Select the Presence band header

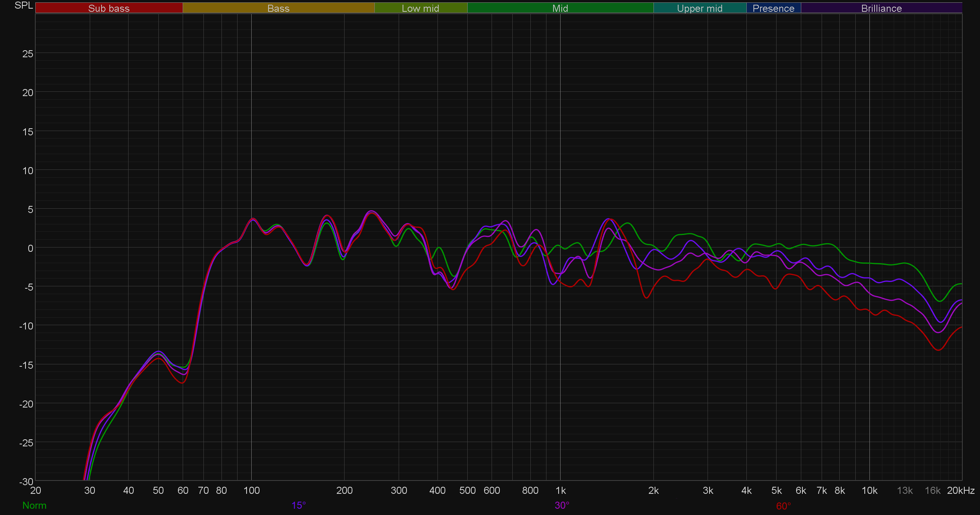coord(773,8)
